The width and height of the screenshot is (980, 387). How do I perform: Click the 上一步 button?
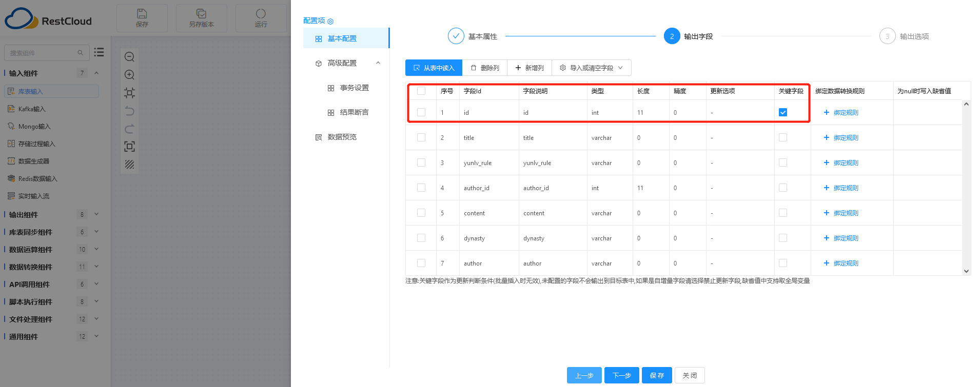coord(584,375)
